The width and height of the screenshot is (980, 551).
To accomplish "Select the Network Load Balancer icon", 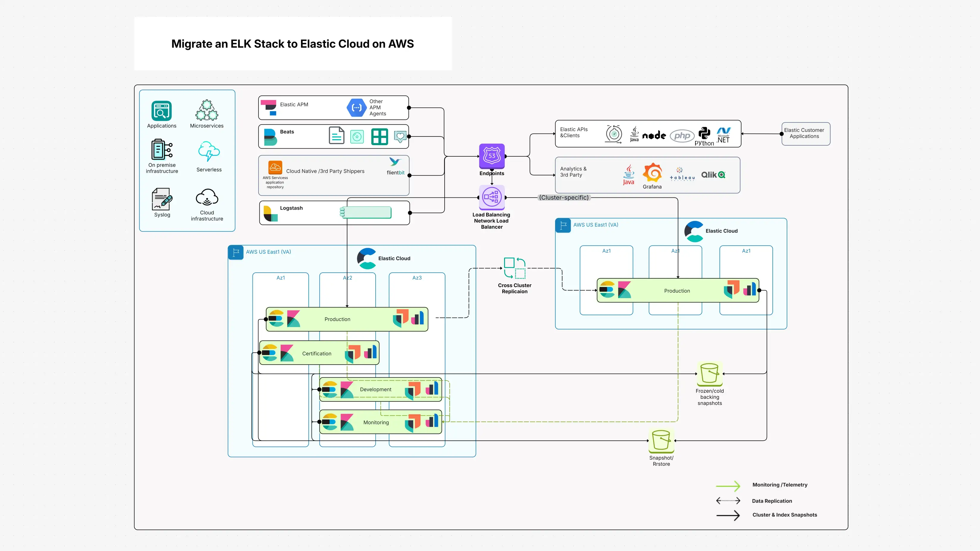I will [492, 197].
